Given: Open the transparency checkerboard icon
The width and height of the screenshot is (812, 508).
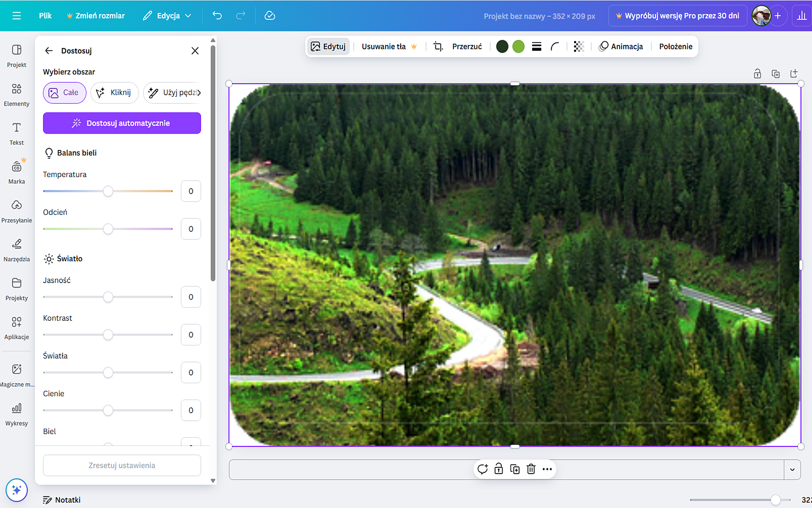Looking at the screenshot, I should 579,46.
